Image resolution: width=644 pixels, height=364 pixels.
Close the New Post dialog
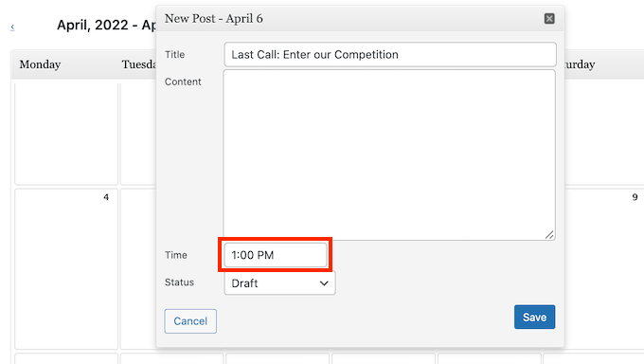pos(549,19)
